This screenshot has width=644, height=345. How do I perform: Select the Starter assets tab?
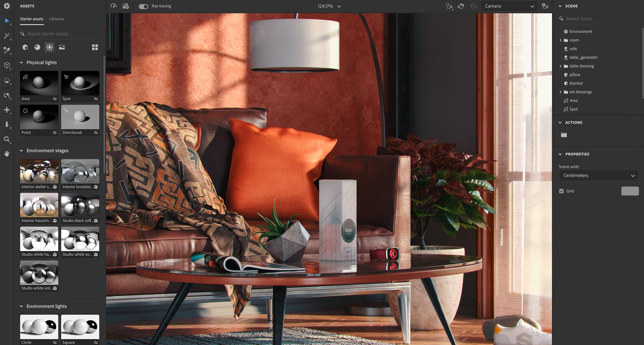(x=32, y=19)
